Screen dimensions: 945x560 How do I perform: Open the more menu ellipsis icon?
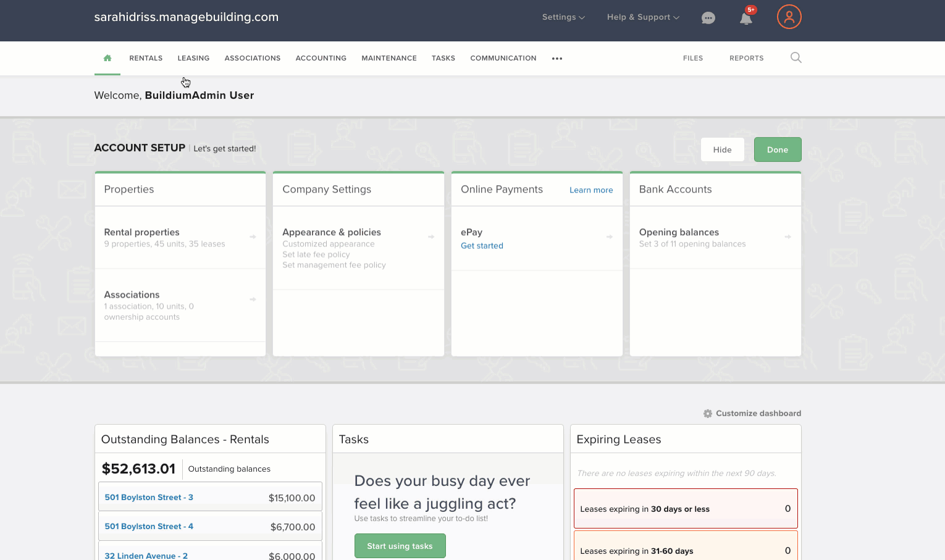pos(557,59)
